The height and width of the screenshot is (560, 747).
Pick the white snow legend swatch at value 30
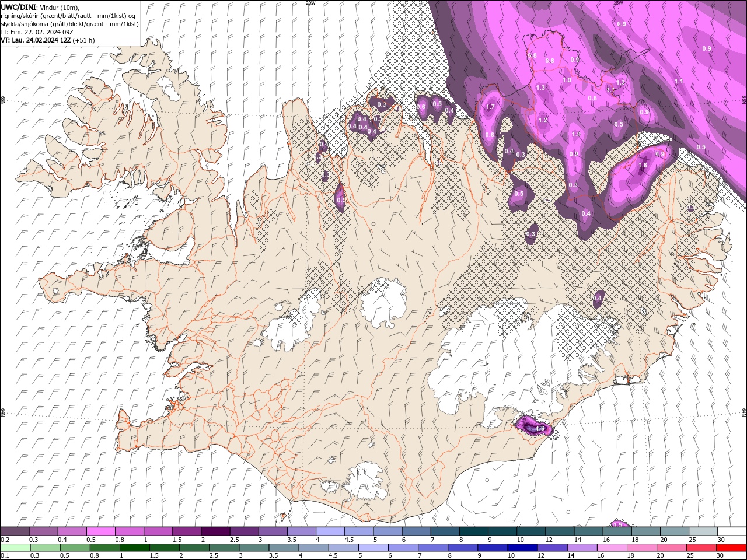coord(731,531)
